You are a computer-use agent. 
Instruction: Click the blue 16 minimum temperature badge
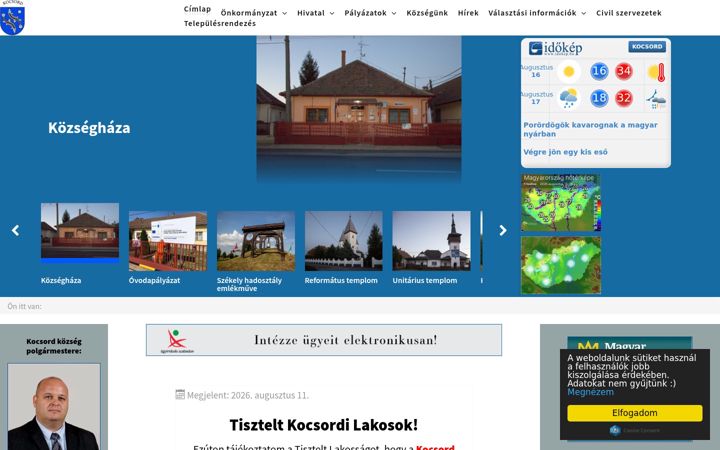tap(599, 71)
